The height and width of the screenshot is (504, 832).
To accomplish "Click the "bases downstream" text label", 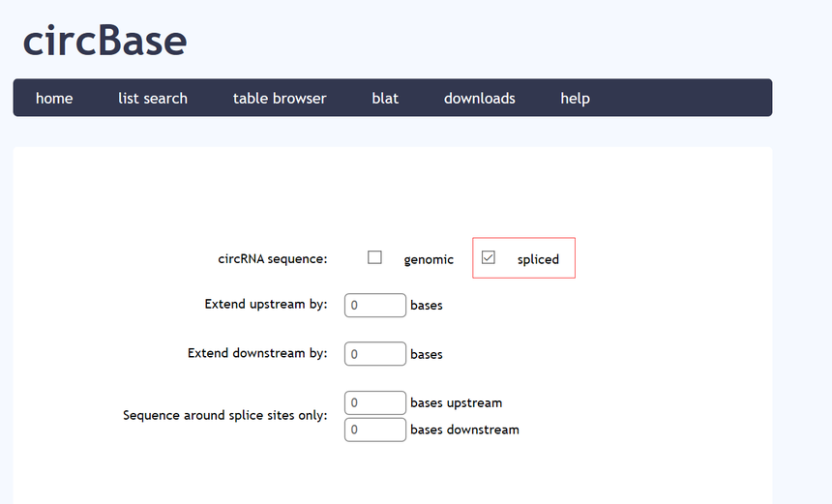I will 464,430.
